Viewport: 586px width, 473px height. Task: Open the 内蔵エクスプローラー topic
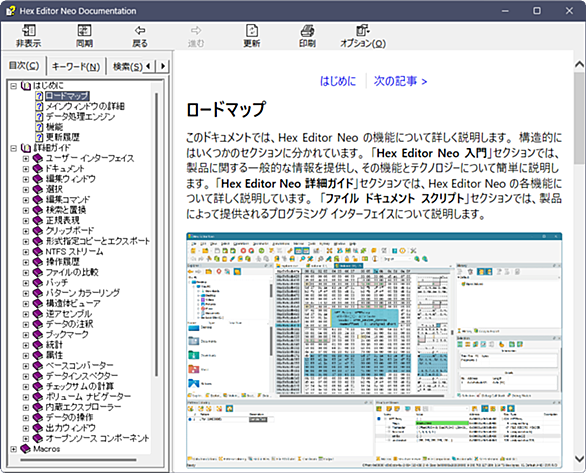[x=83, y=407]
